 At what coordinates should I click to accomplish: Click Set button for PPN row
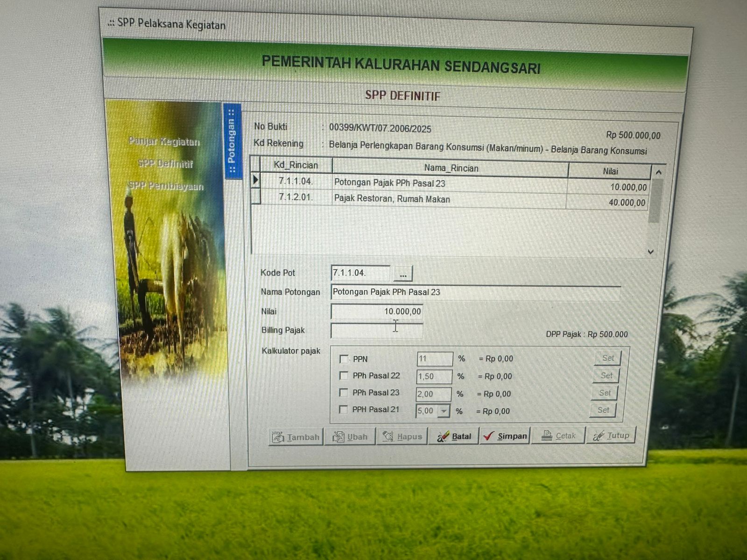(x=608, y=358)
